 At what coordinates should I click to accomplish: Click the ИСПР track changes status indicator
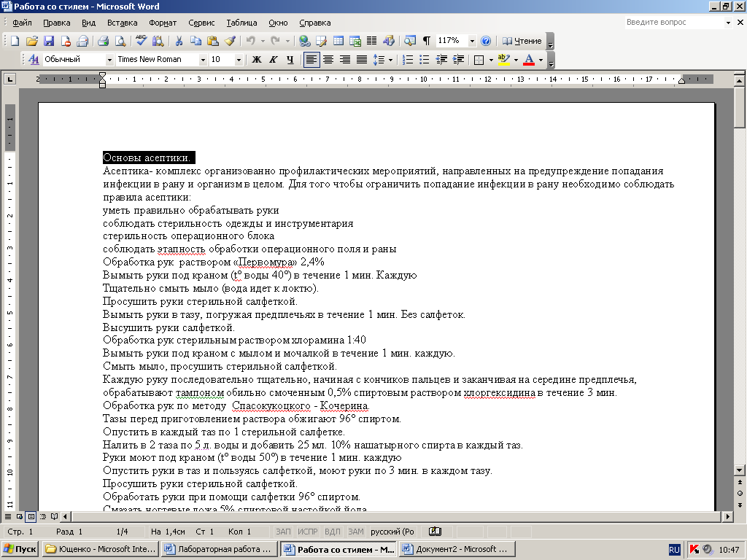click(x=307, y=532)
